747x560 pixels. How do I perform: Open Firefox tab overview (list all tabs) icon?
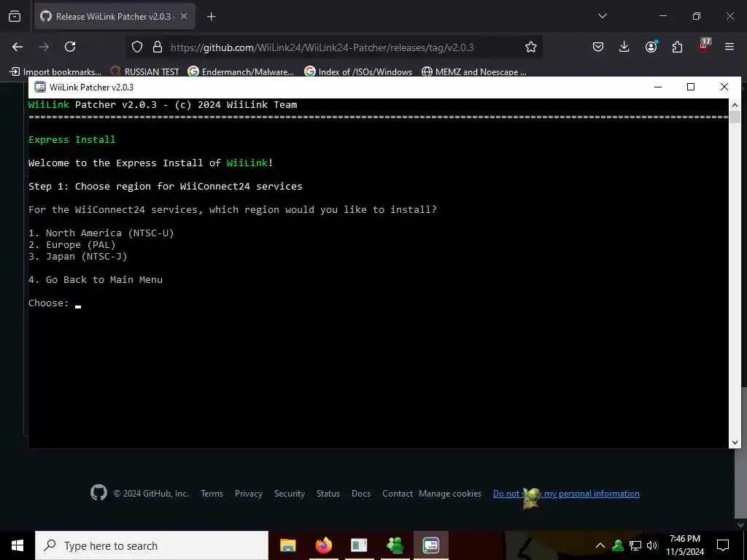tap(15, 16)
